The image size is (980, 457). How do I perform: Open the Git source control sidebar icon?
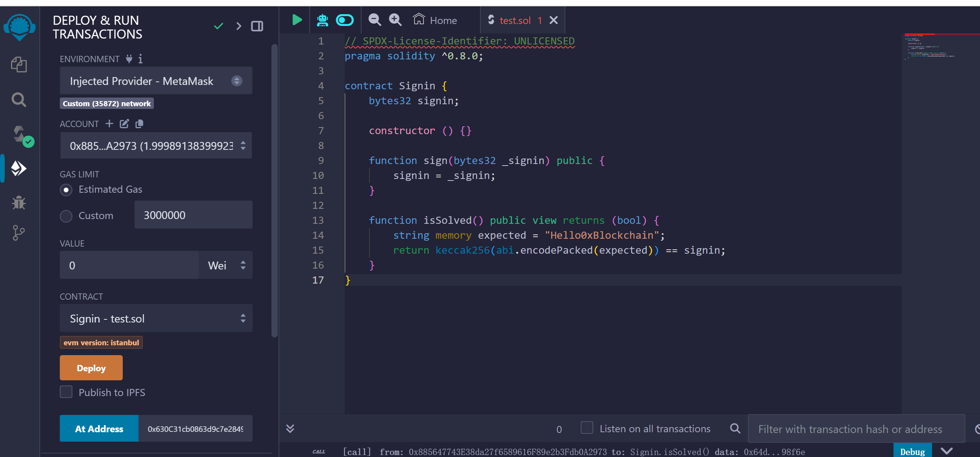pyautogui.click(x=18, y=233)
